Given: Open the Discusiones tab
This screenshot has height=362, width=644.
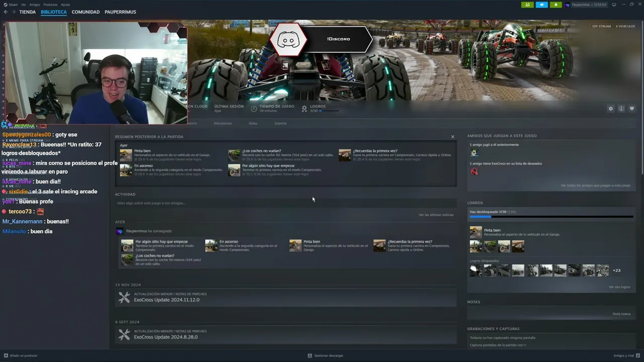Looking at the screenshot, I should [x=223, y=123].
